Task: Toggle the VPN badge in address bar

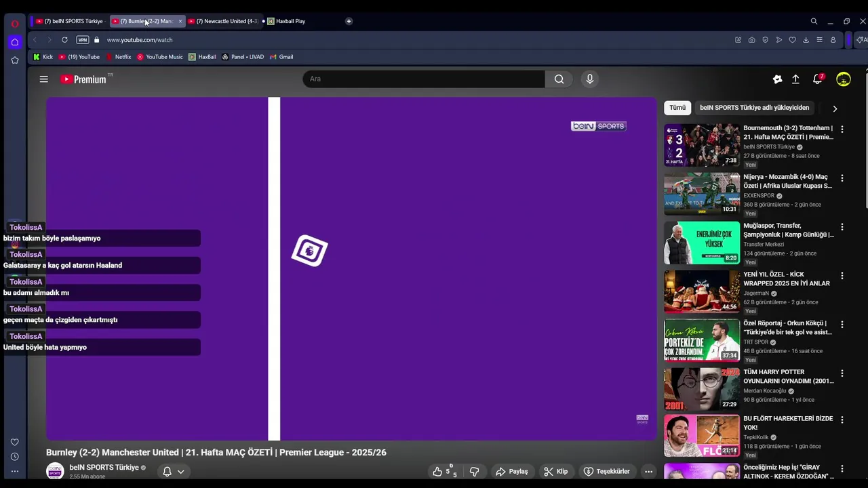Action: [x=83, y=40]
